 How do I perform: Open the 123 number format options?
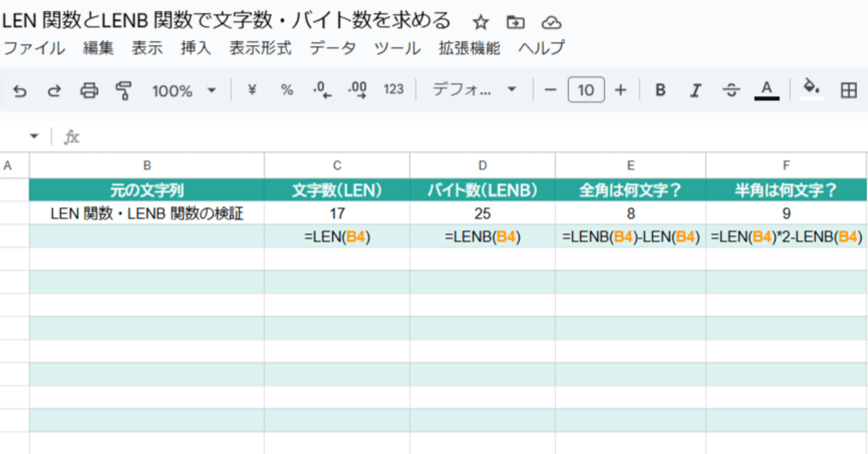[x=393, y=89]
